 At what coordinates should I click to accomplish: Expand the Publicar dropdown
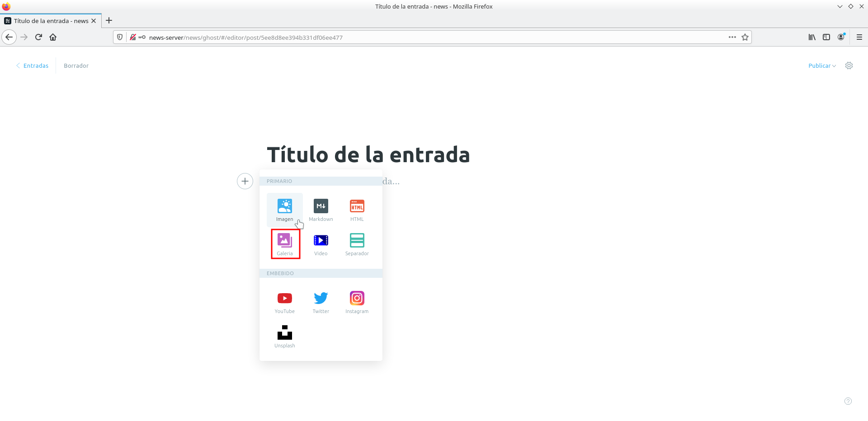point(821,65)
